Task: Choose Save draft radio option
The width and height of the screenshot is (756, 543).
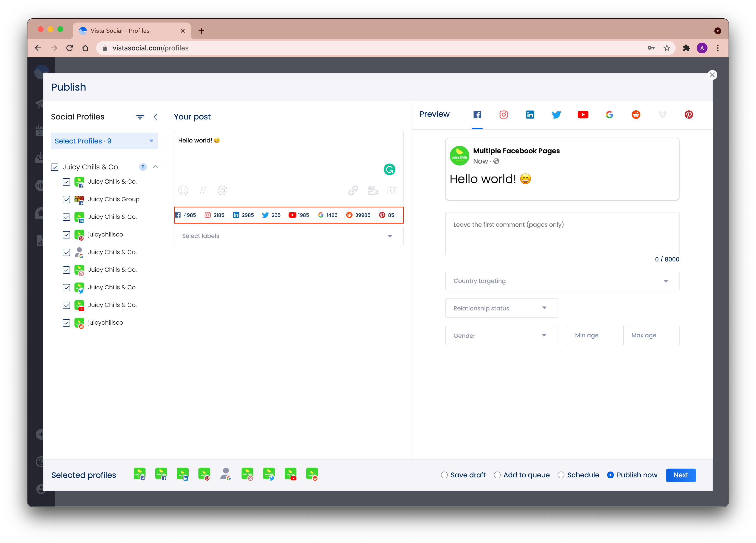Action: [x=444, y=475]
